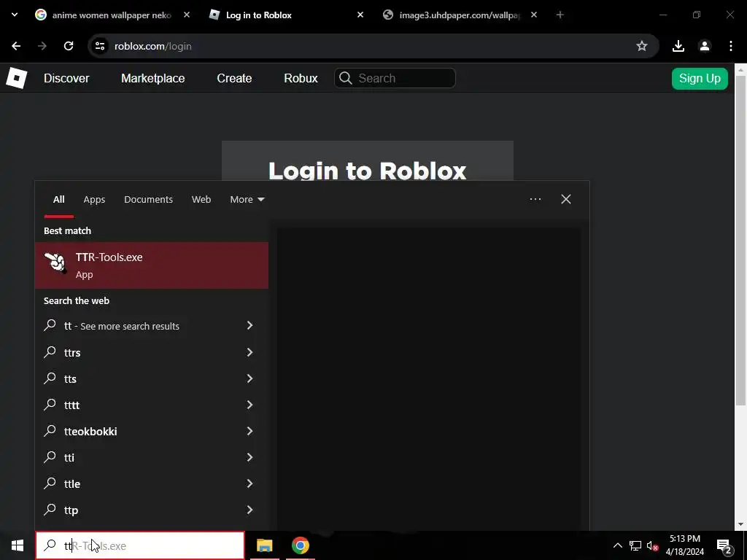Launch TTR-Tools.exe best match

point(152,265)
